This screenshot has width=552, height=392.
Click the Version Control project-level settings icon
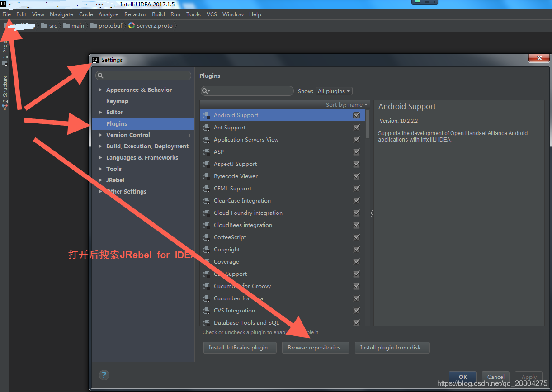188,135
